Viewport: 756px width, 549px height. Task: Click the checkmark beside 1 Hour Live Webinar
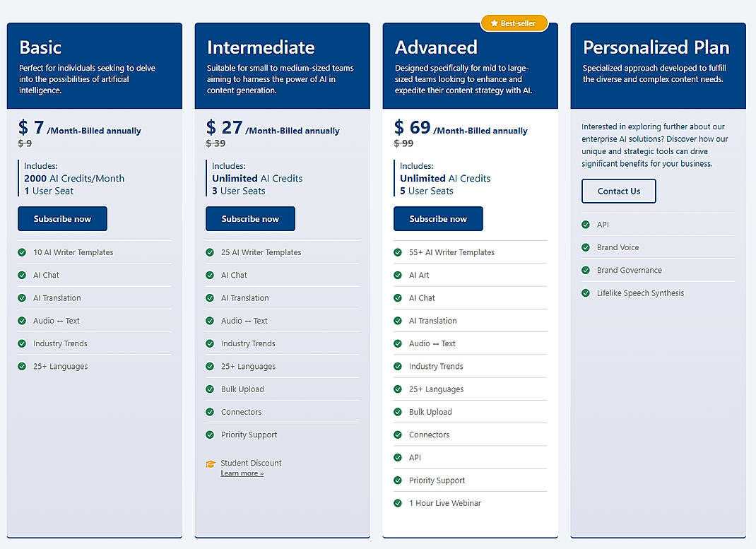click(x=398, y=503)
